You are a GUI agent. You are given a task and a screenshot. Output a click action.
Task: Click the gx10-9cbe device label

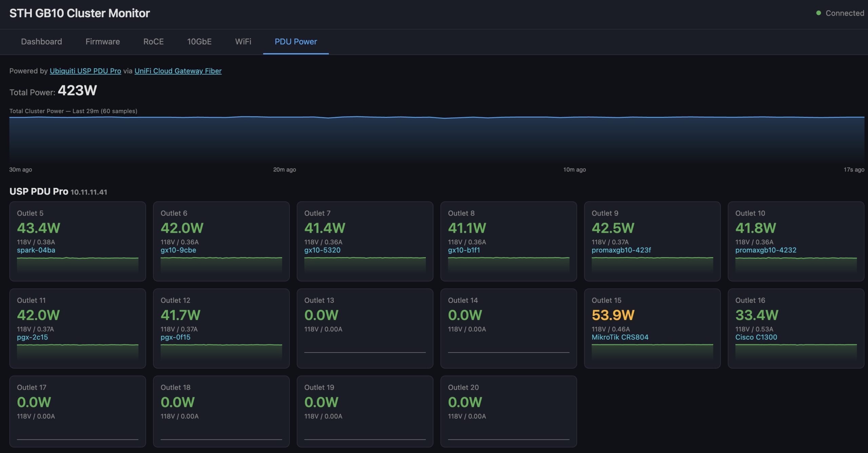click(x=178, y=250)
